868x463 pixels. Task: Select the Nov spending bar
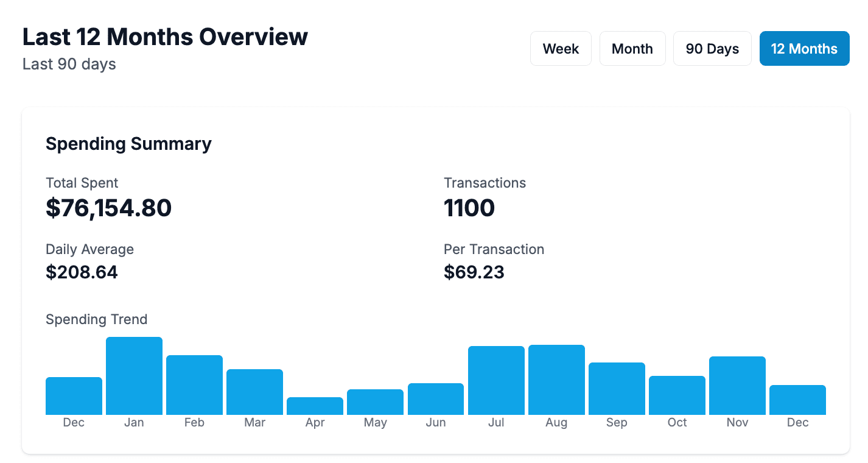737,386
